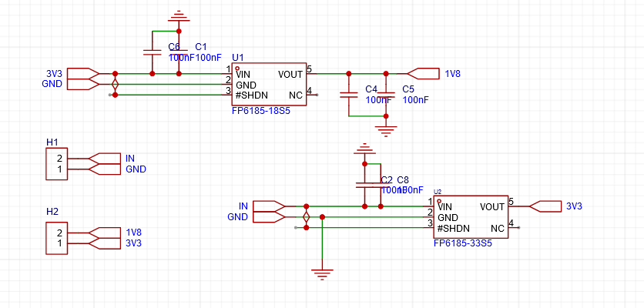Select the U2 FP6185-33S5 regulator symbol
The width and height of the screenshot is (644, 308).
pyautogui.click(x=470, y=217)
